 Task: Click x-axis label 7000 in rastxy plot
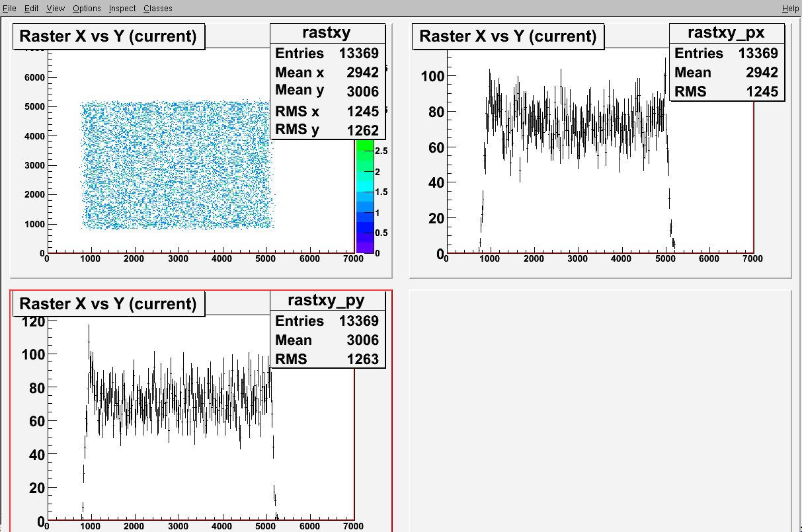coord(354,259)
